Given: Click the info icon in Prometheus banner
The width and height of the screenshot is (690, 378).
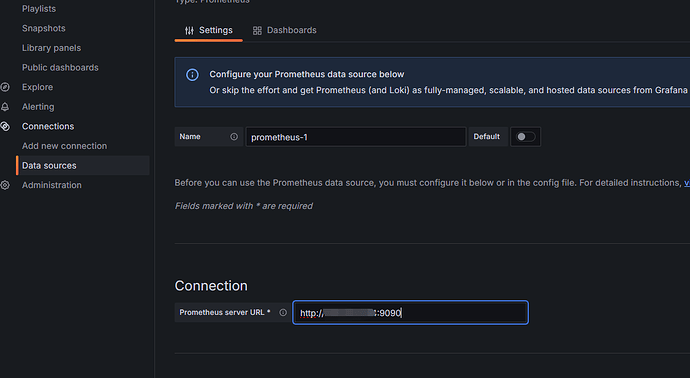Looking at the screenshot, I should pyautogui.click(x=192, y=75).
